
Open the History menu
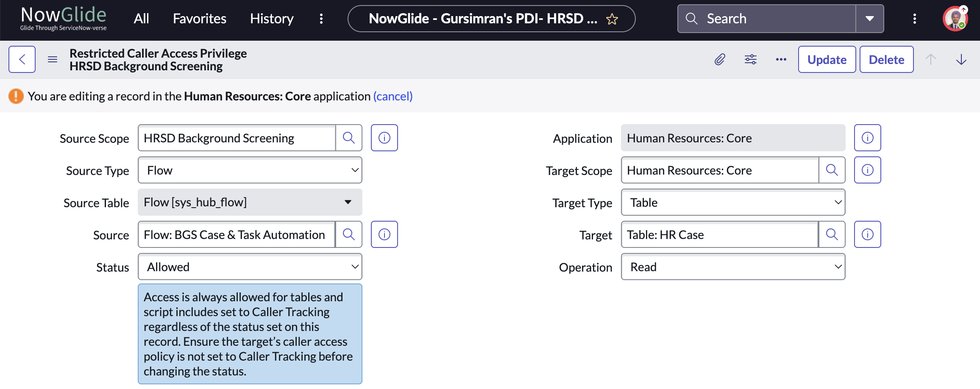coord(272,19)
